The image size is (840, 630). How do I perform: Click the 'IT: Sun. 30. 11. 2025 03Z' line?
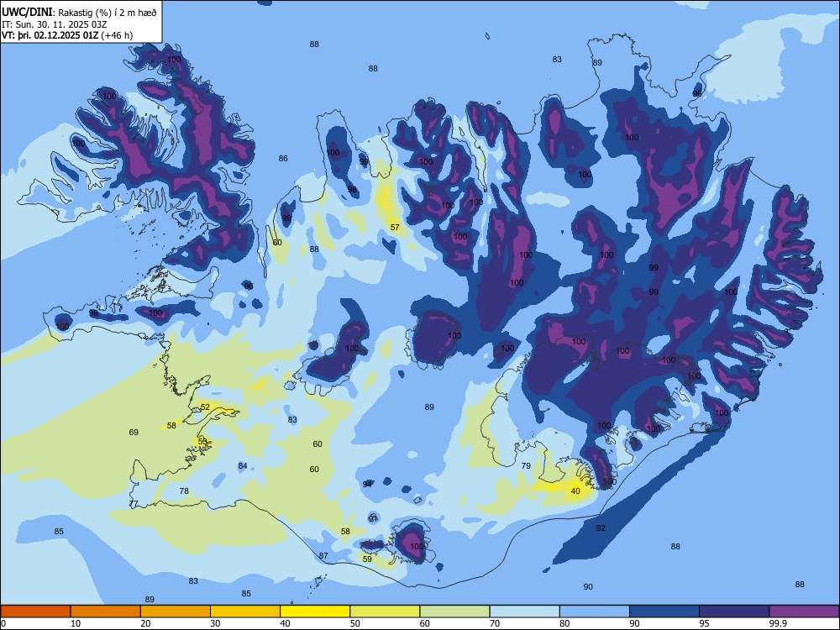pyautogui.click(x=52, y=24)
